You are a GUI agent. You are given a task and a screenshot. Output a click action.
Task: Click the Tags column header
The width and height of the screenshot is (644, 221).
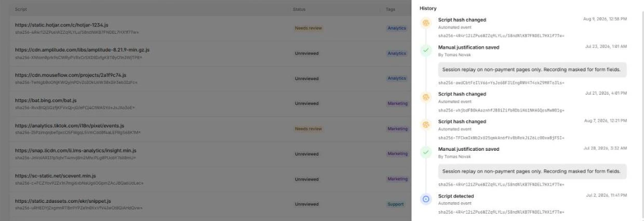[391, 9]
